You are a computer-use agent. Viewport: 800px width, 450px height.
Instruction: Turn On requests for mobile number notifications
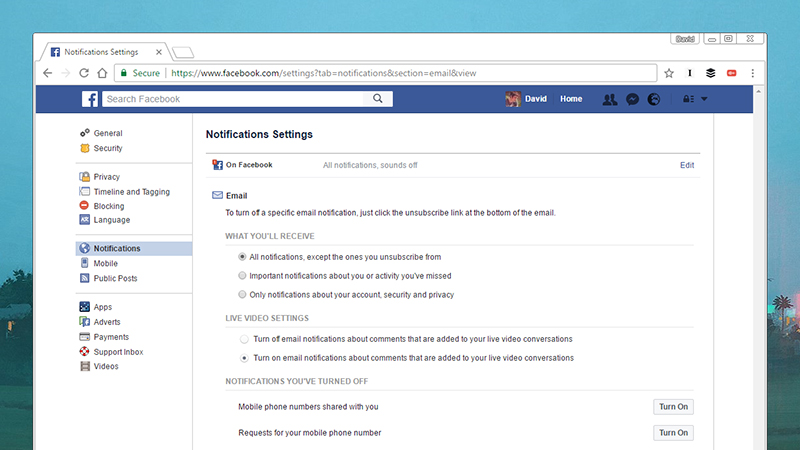pos(673,433)
